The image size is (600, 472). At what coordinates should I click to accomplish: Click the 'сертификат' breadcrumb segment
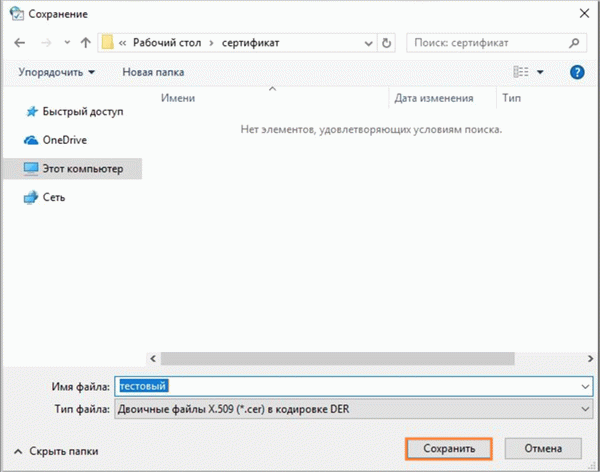tap(250, 42)
